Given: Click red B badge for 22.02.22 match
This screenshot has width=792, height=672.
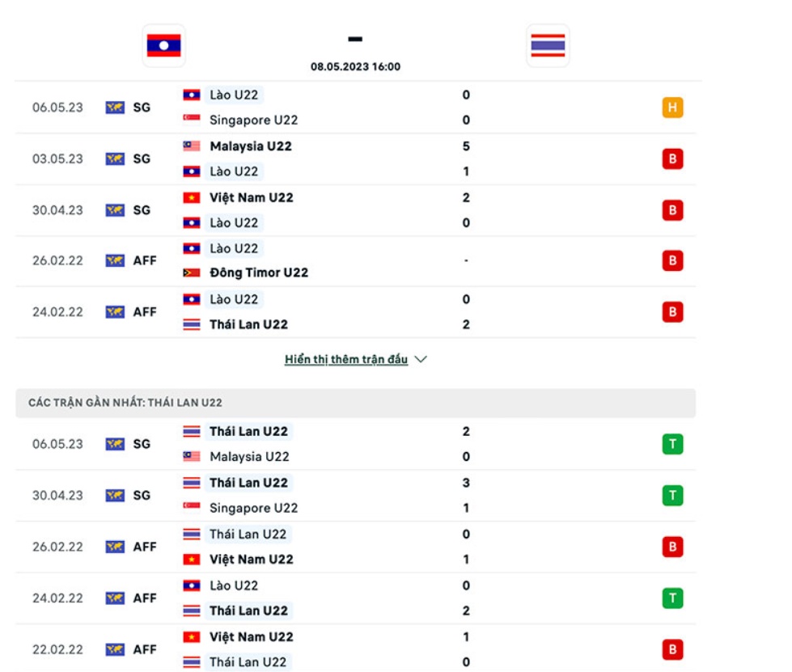Looking at the screenshot, I should pos(672,650).
